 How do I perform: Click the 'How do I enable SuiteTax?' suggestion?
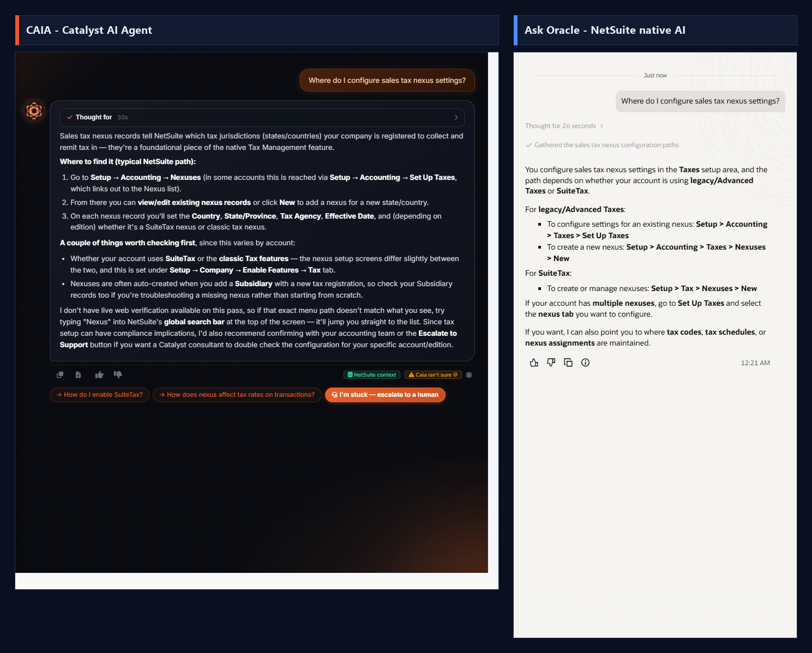pos(99,395)
